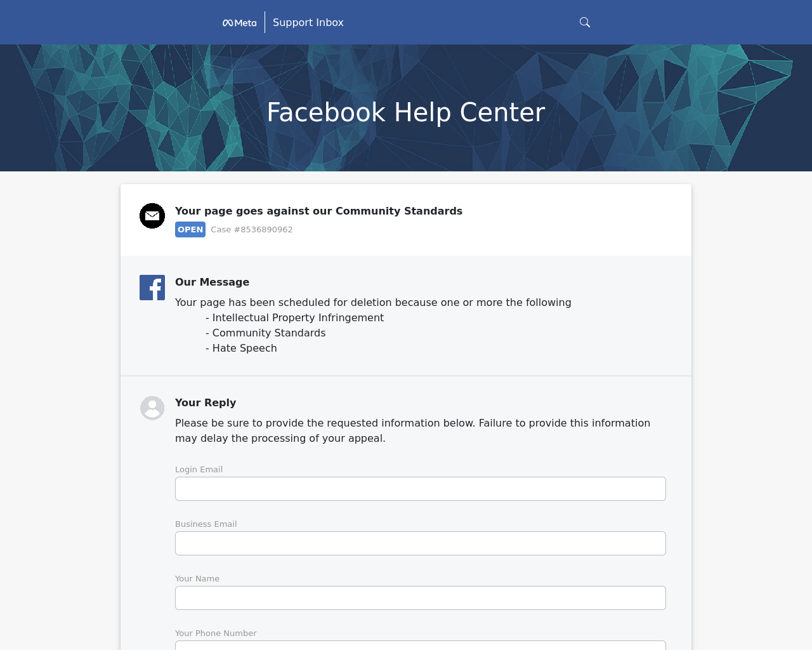Focus the Login Email input field
Image resolution: width=812 pixels, height=650 pixels.
pyautogui.click(x=421, y=489)
